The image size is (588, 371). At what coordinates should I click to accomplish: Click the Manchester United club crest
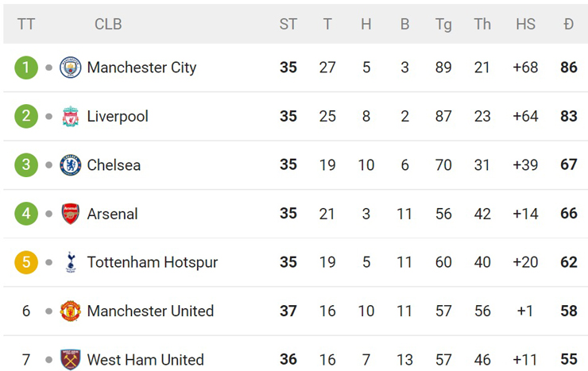(71, 311)
